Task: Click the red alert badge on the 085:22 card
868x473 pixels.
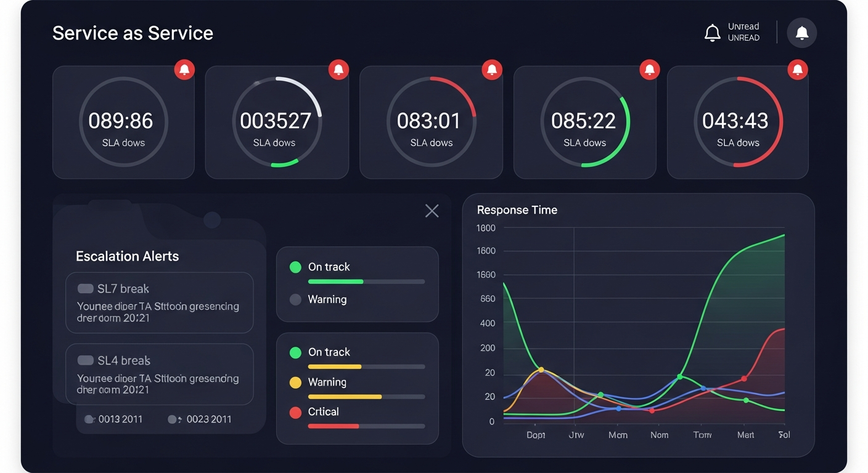Action: point(649,70)
